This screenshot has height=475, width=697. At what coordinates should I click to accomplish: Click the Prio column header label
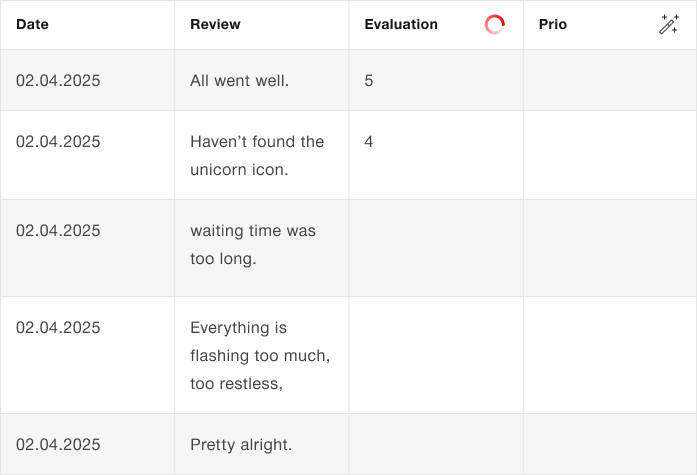tap(552, 25)
